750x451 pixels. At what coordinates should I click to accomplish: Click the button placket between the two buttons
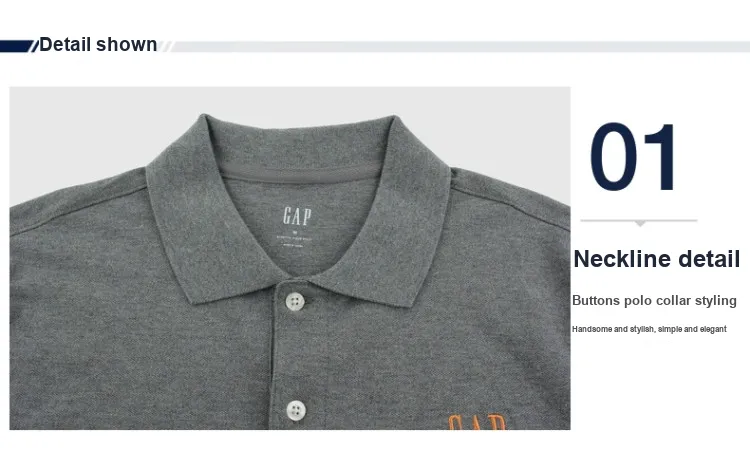(295, 356)
